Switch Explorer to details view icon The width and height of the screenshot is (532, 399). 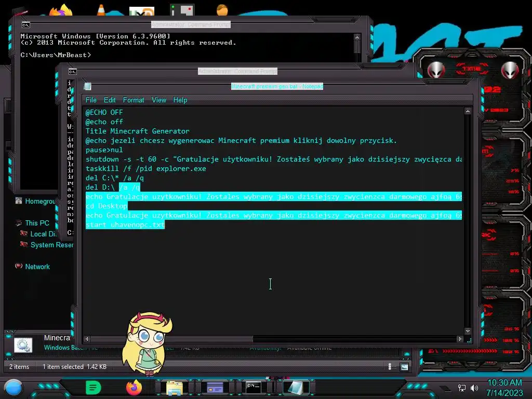390,366
